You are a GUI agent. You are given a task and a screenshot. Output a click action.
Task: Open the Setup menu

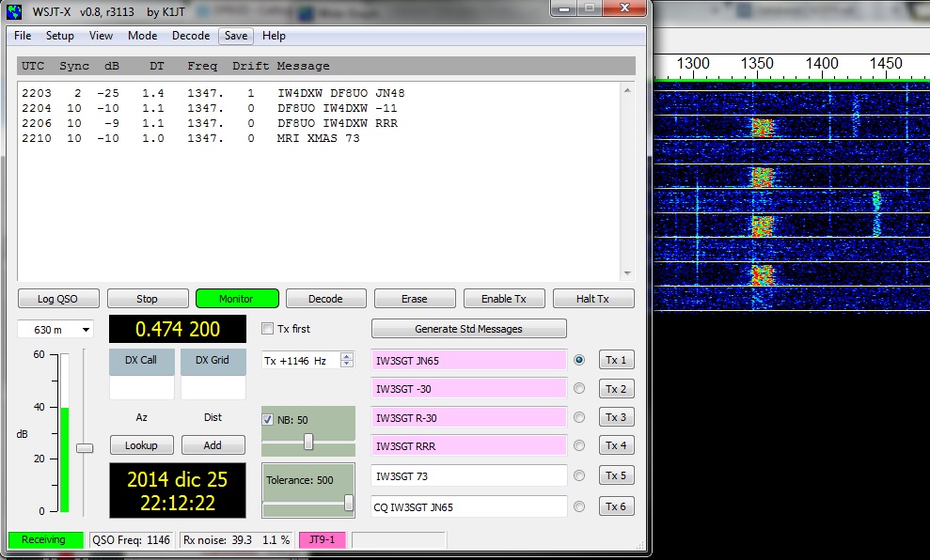click(x=60, y=36)
